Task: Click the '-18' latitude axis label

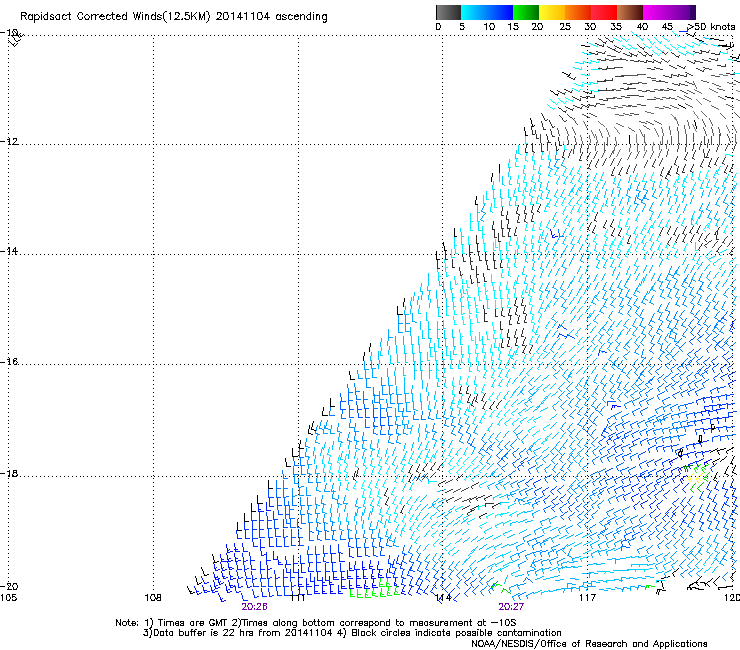Action: (9, 473)
